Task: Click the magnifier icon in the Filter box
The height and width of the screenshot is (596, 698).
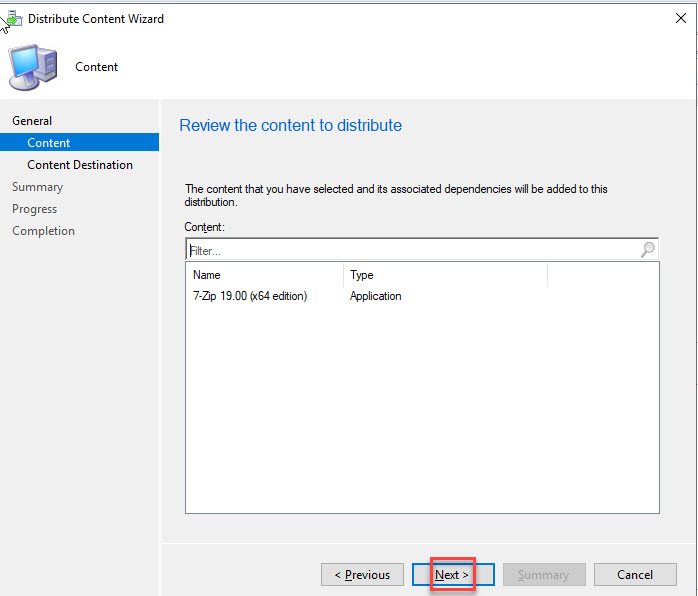Action: [648, 250]
